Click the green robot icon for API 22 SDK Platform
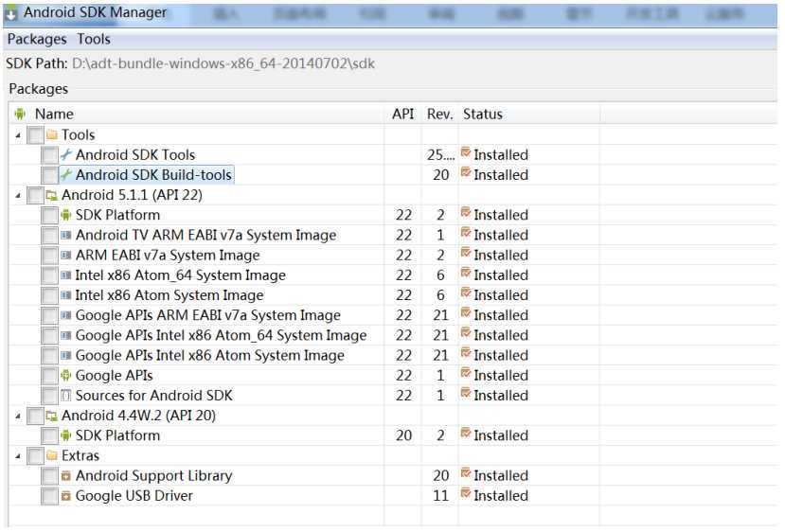This screenshot has height=532, width=785. tap(66, 215)
